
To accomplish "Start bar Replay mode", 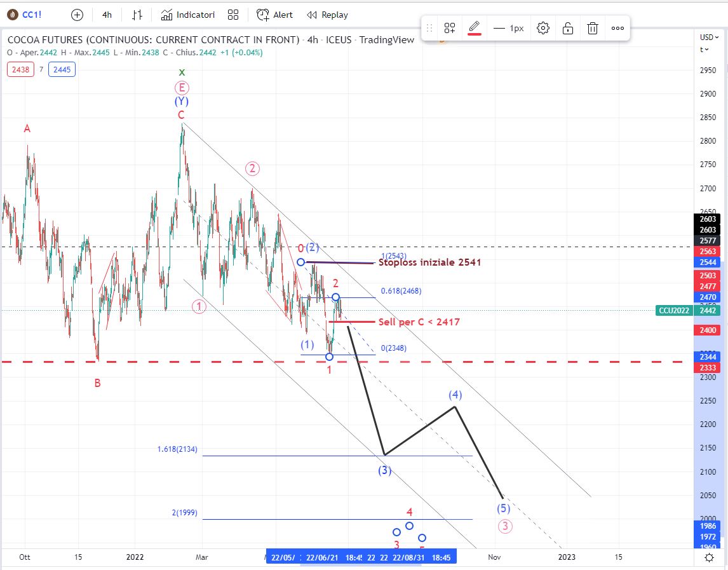I will click(x=327, y=15).
